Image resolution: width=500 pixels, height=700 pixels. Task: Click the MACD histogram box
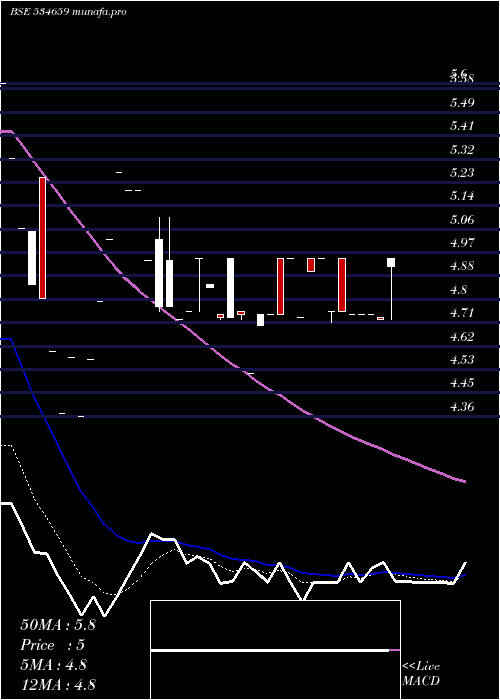[x=275, y=650]
